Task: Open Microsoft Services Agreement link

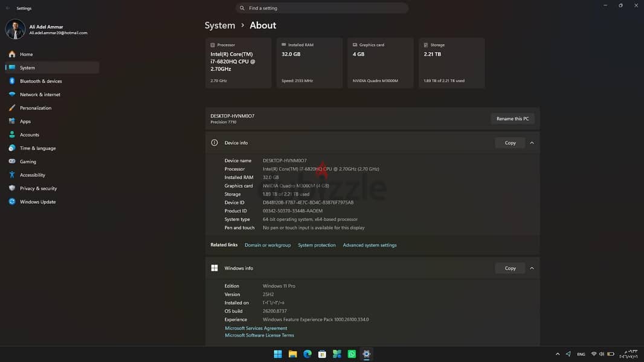Action: [x=256, y=328]
